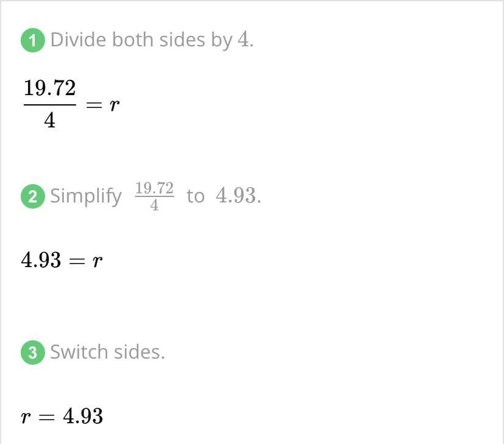This screenshot has height=444, width=504.
Task: Click 4.93 in the final 'r = 4.93' result
Action: coord(83,416)
